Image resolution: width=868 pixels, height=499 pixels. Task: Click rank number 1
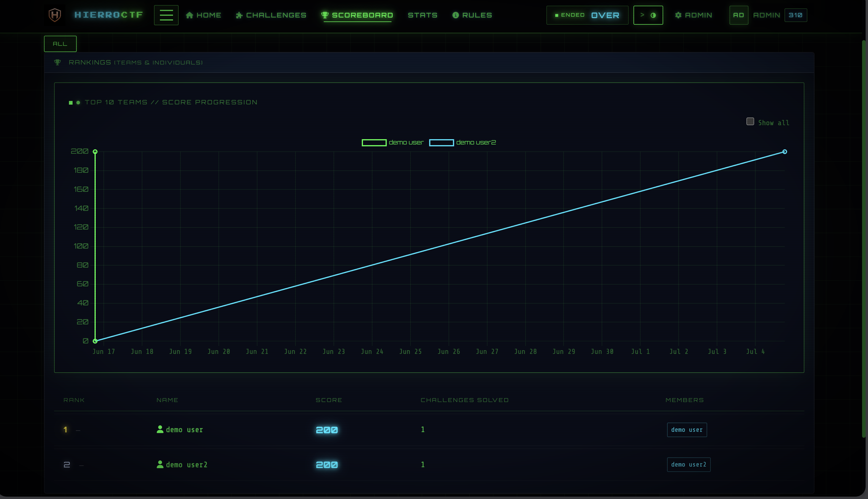pos(65,429)
